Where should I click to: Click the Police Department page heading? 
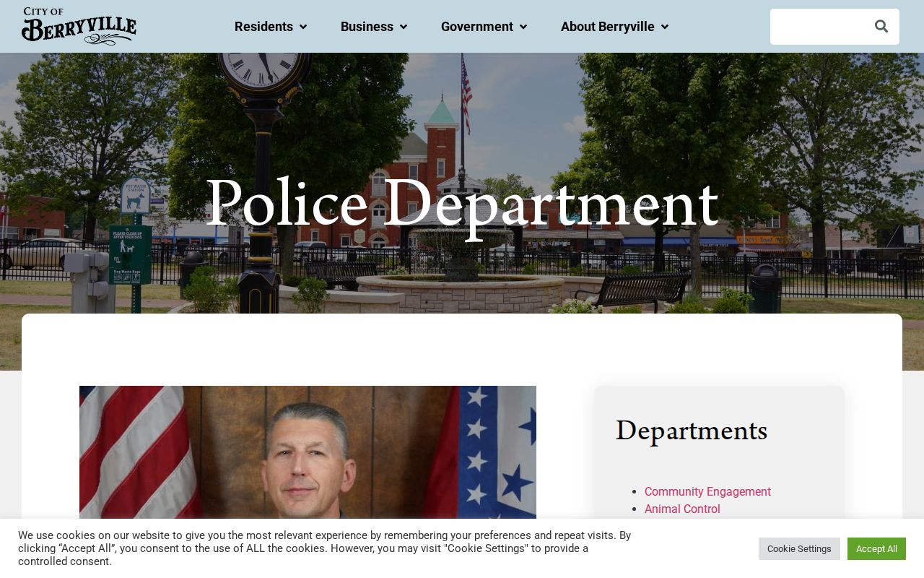(x=462, y=204)
